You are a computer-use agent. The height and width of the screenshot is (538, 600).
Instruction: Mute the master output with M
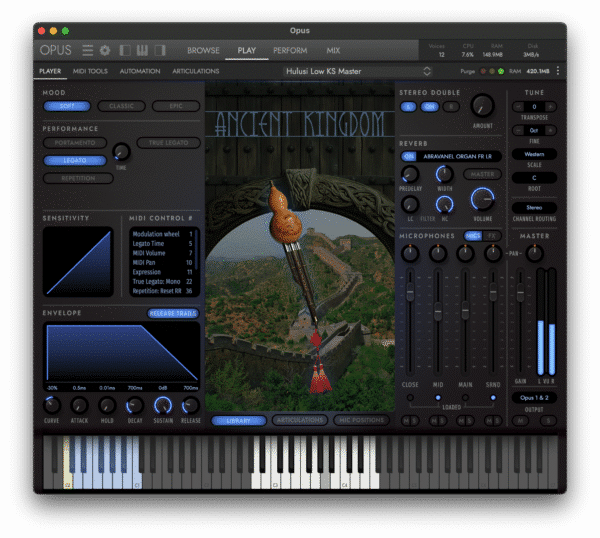pyautogui.click(x=520, y=421)
